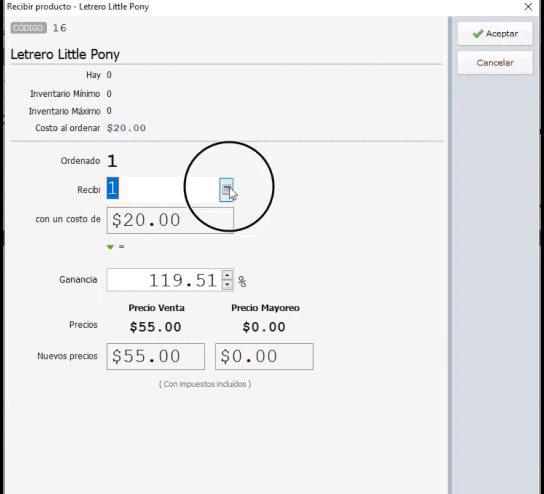Click the percent sign beside Ganancia
544x494 pixels.
(x=242, y=281)
